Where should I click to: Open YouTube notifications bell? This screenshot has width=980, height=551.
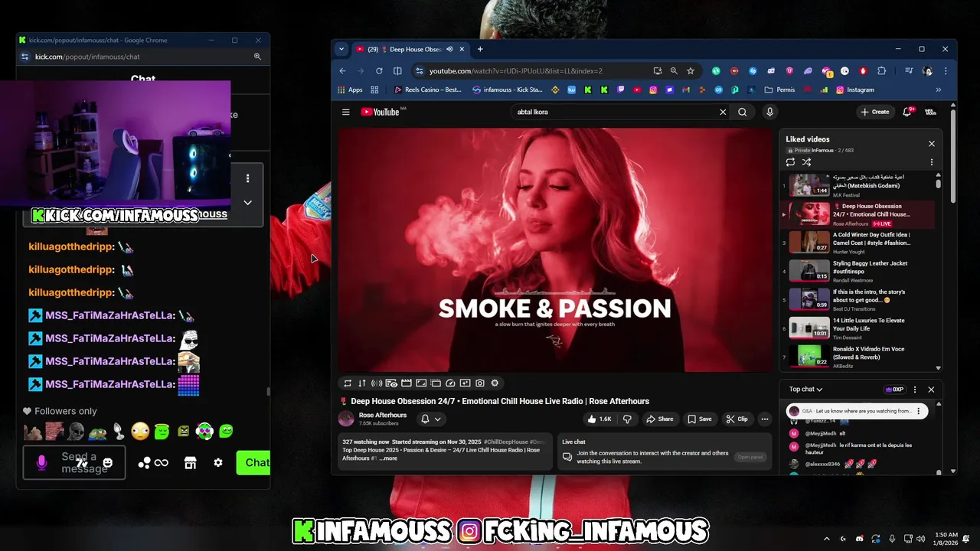click(x=907, y=112)
